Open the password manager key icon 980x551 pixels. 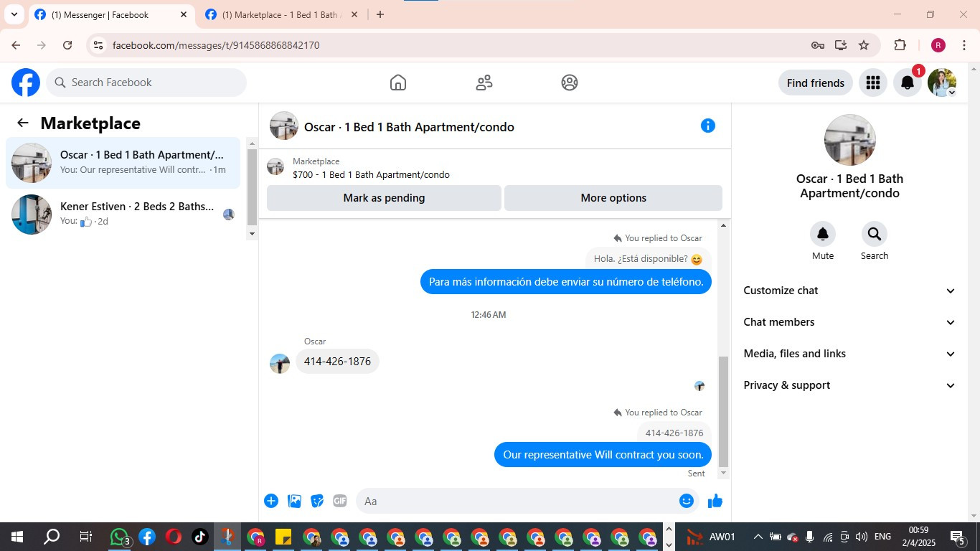(818, 45)
